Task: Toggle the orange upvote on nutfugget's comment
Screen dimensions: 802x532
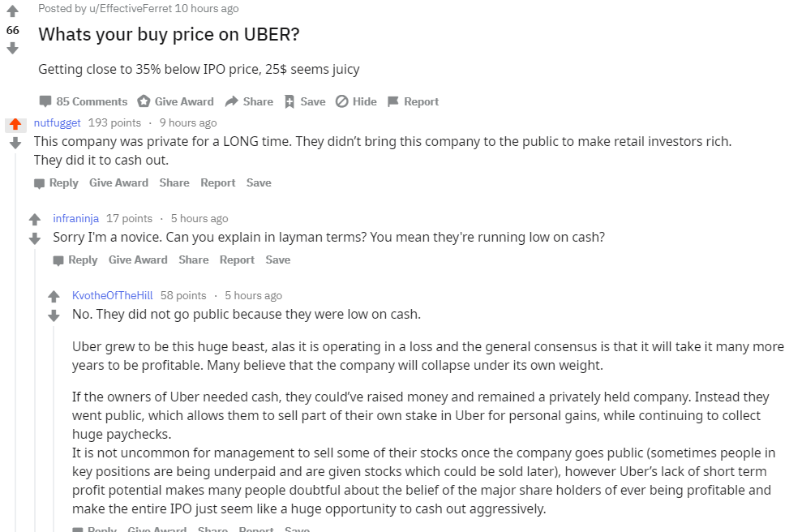Action: click(x=15, y=124)
